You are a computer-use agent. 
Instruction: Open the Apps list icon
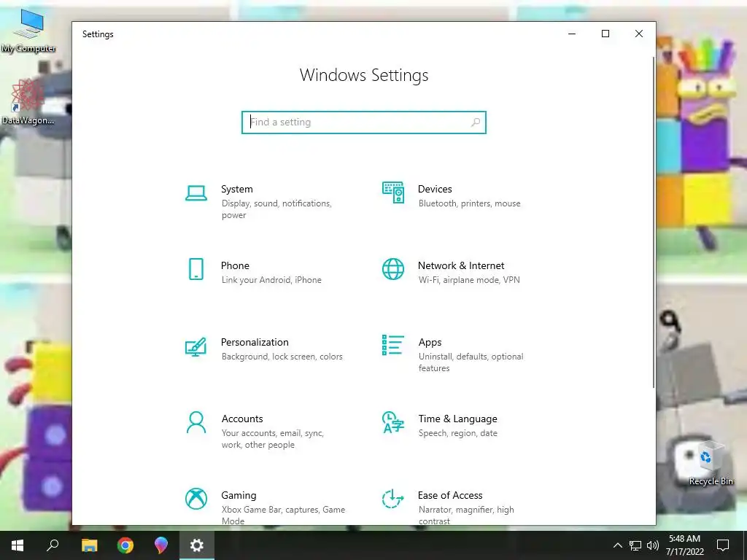pos(393,345)
